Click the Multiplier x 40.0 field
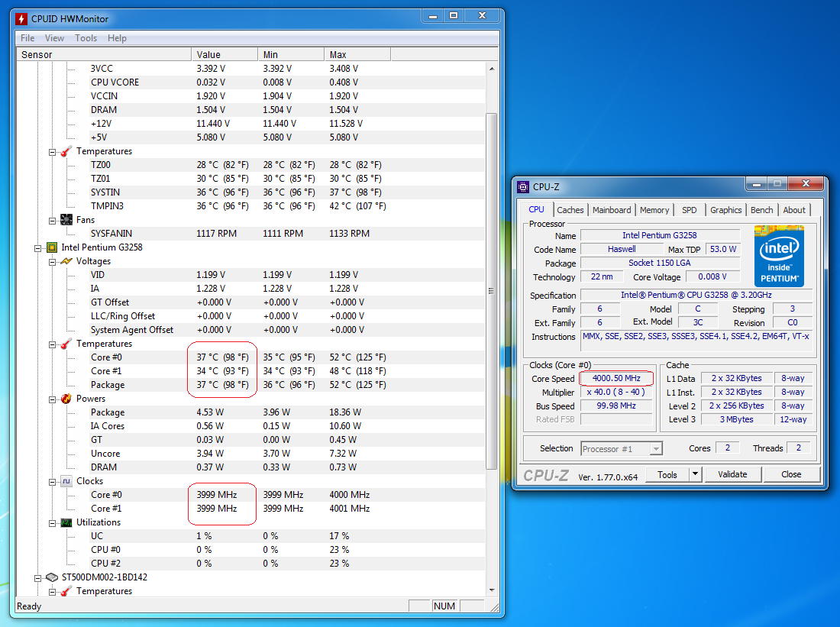 (x=616, y=393)
